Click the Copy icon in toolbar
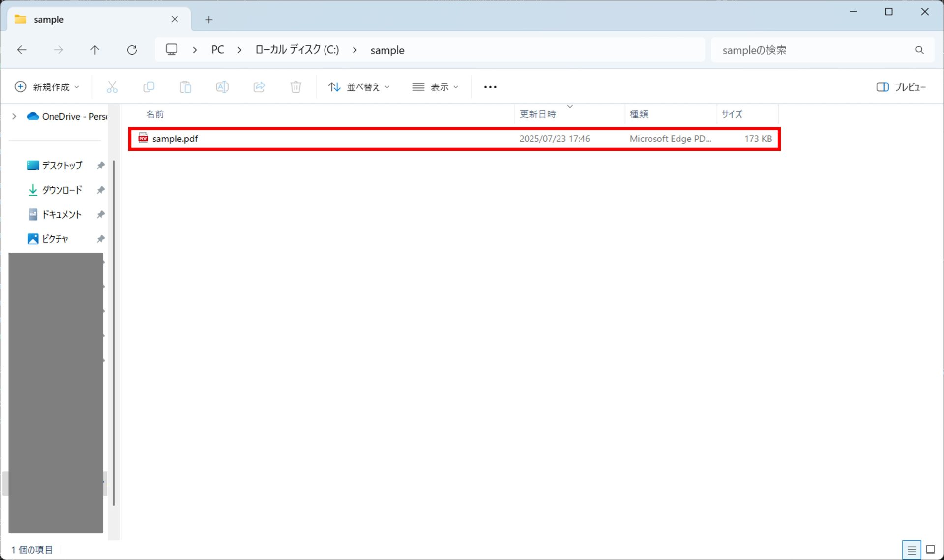 coord(148,87)
